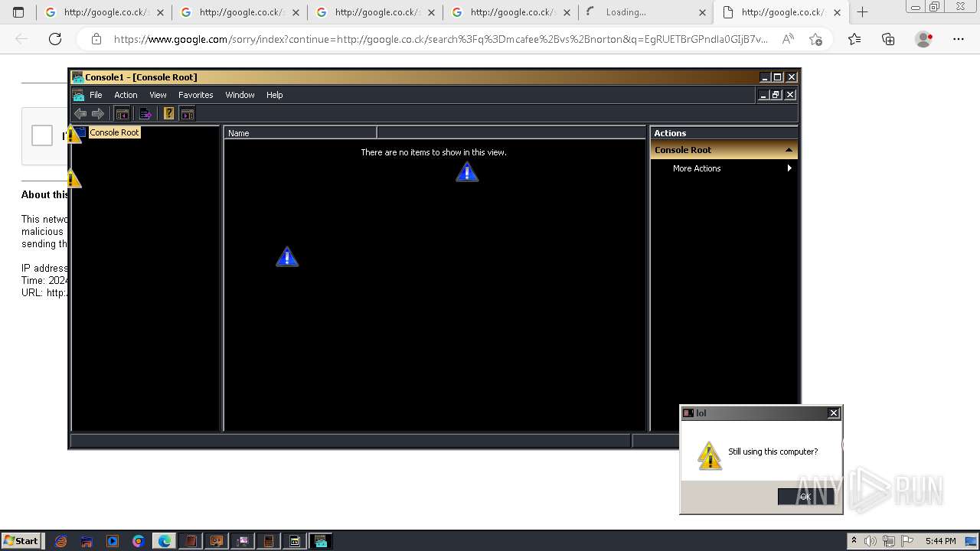Click the Actions pane header
The image size is (980, 551).
tap(724, 133)
